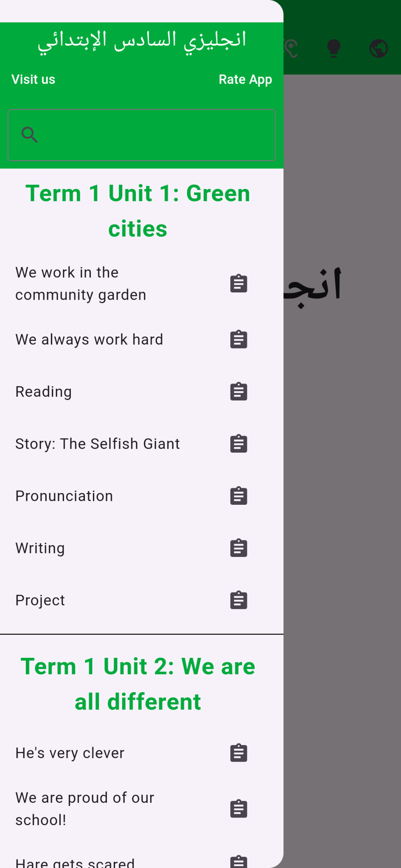Tap the globe icon in top bar
The image size is (401, 868).
click(x=379, y=48)
